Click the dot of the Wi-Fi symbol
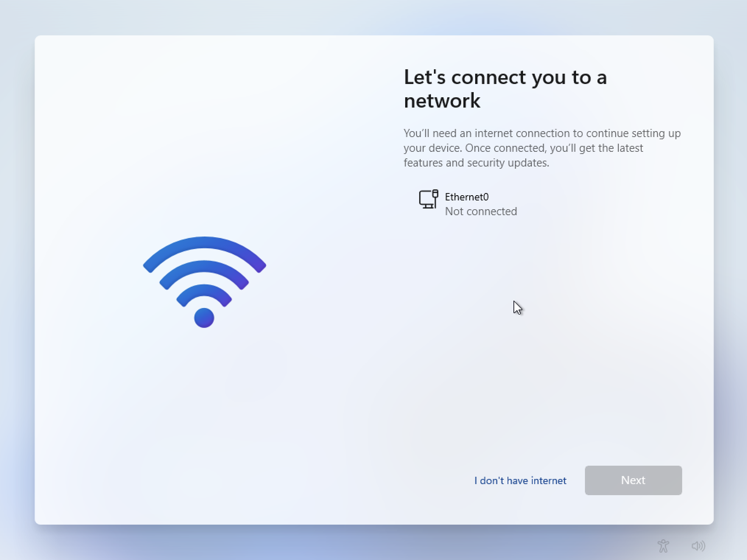This screenshot has height=560, width=747. coord(204,318)
